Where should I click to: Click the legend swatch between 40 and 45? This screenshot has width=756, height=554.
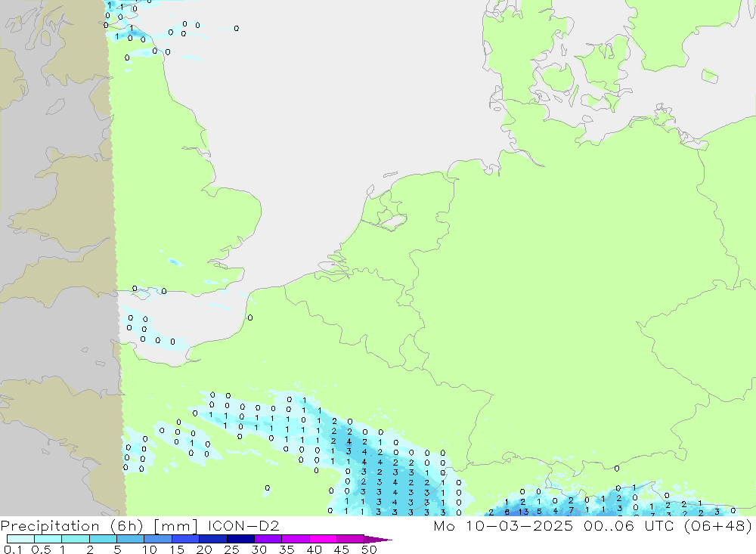click(x=323, y=539)
